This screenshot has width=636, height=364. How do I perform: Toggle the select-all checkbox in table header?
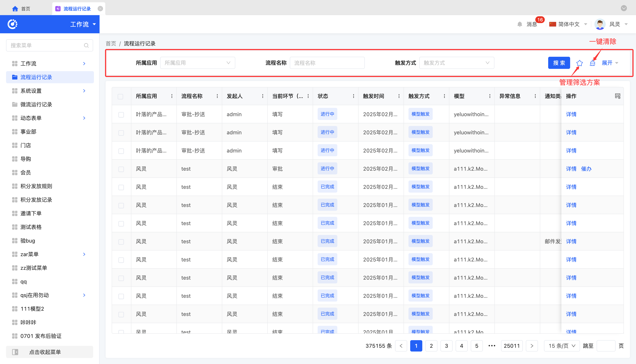[121, 96]
